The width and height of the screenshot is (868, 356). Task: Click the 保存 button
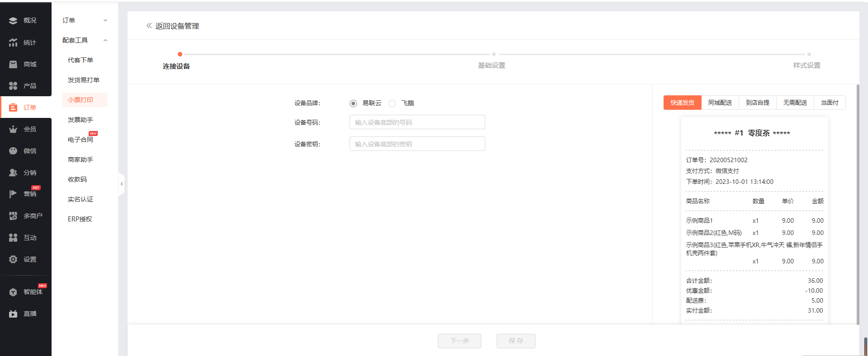click(516, 341)
